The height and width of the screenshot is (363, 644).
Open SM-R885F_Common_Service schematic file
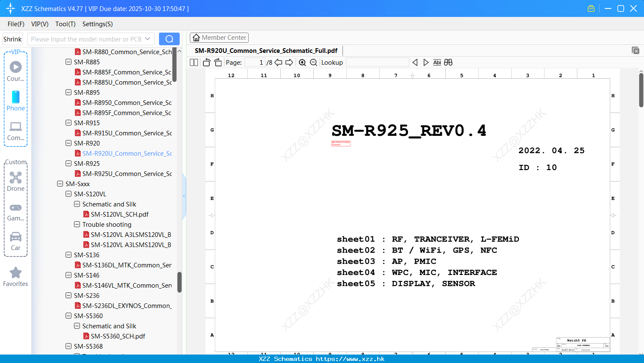[x=123, y=72]
